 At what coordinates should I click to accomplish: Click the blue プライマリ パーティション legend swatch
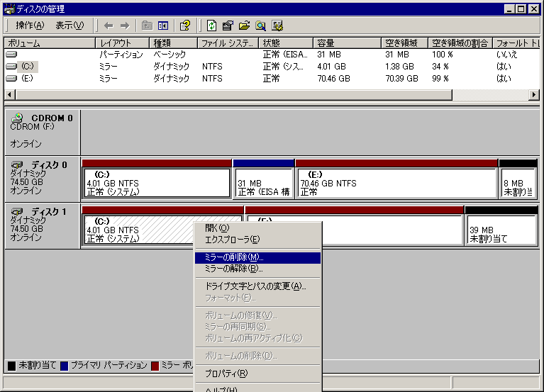[65, 366]
